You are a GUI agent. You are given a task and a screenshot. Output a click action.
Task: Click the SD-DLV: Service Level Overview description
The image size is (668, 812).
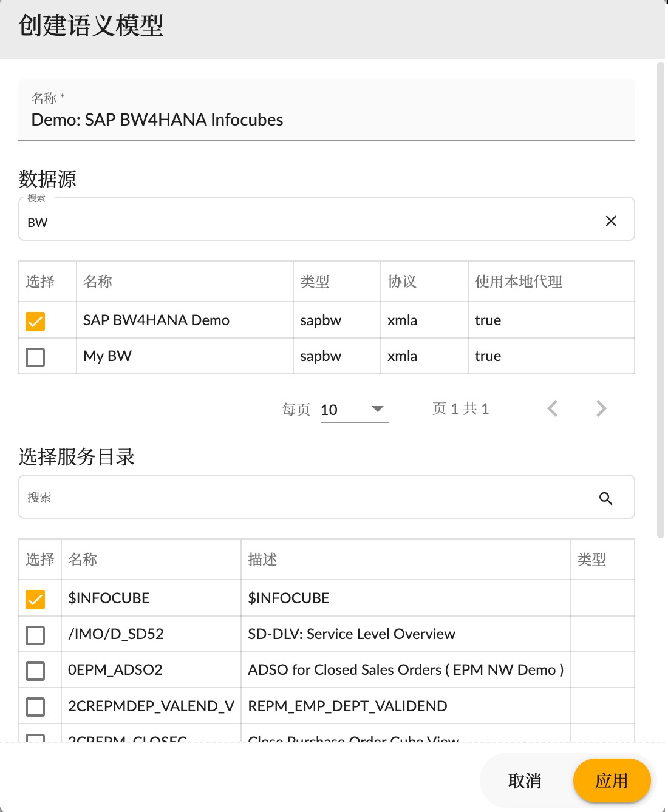coord(350,634)
